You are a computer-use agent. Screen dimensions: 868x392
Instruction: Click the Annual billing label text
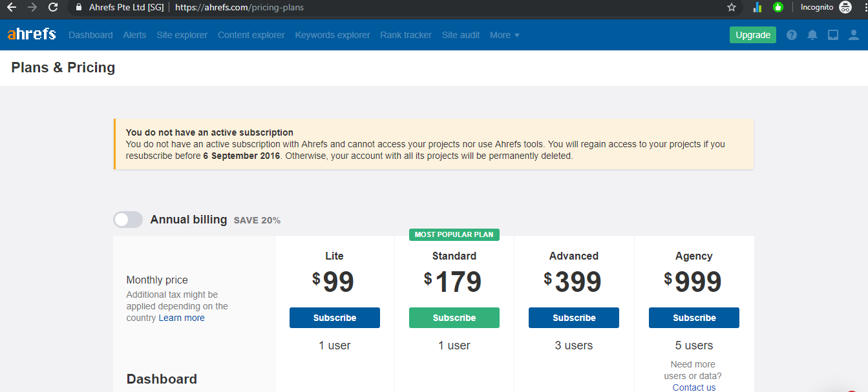(189, 220)
